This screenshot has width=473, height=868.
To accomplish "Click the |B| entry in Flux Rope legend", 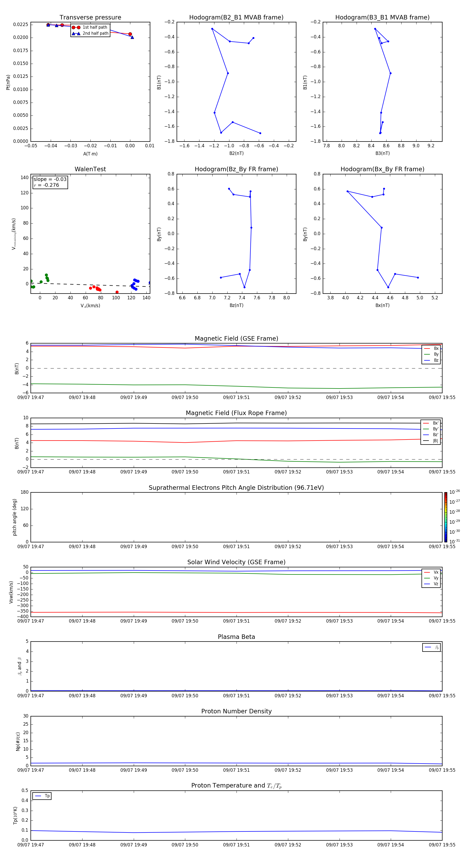I will [431, 441].
